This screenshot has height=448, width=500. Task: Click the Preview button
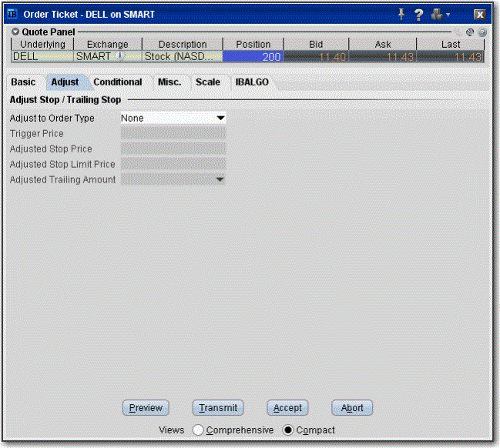tap(146, 408)
